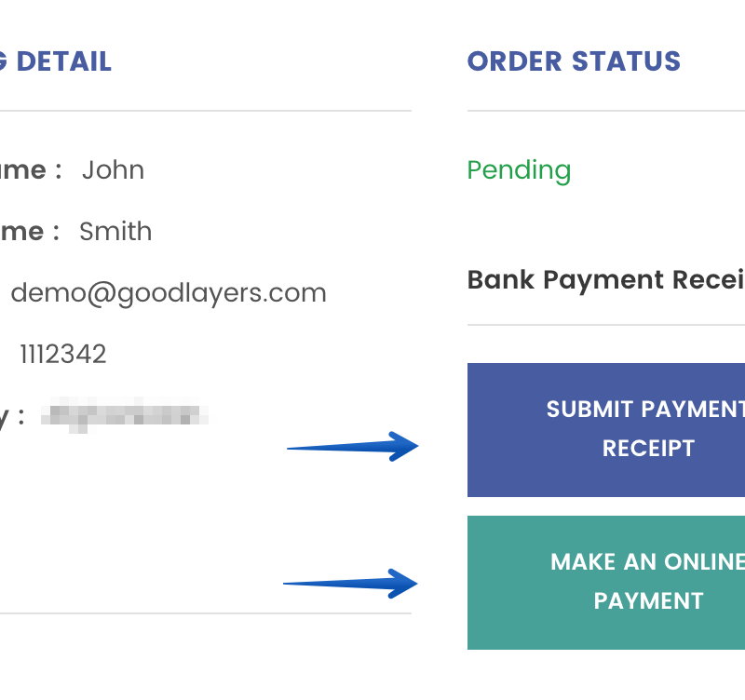Select the green Pending status text
The image size is (745, 700).
coord(519,170)
